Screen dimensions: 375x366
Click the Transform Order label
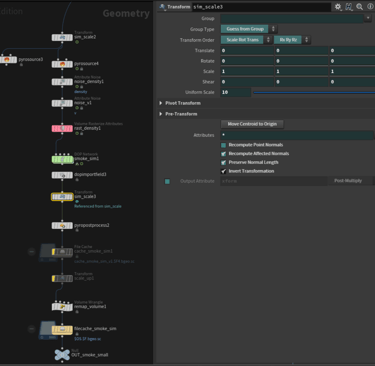click(197, 40)
